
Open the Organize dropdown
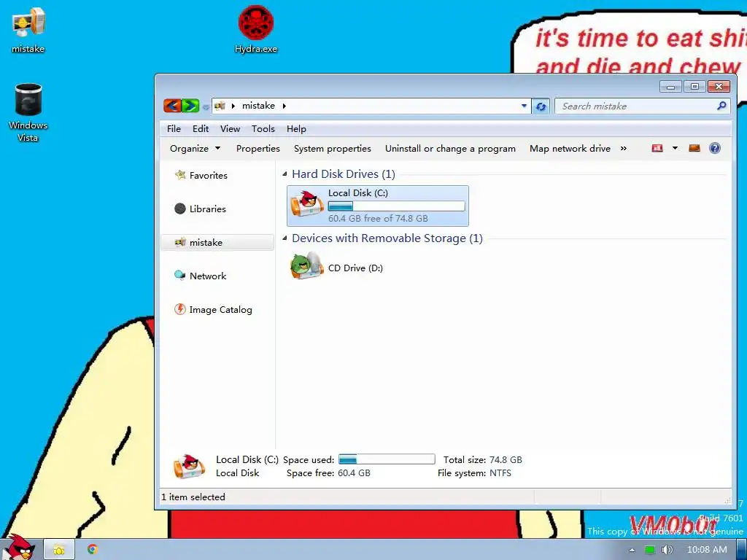196,149
